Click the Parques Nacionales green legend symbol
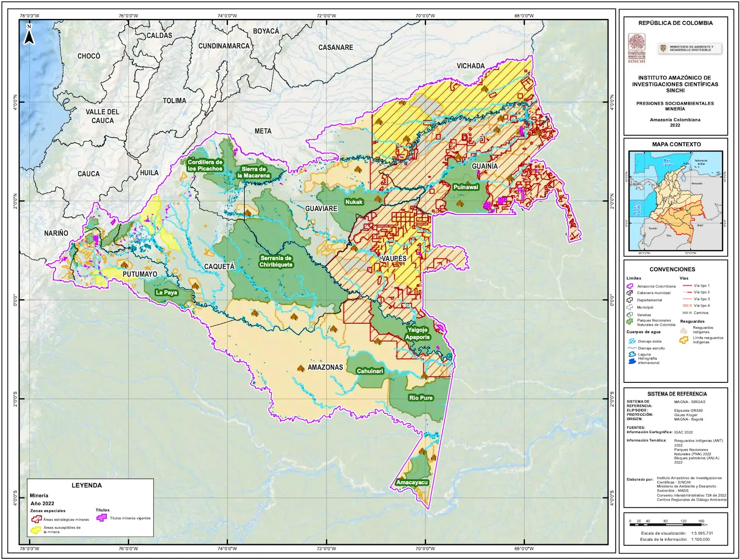 coord(630,322)
